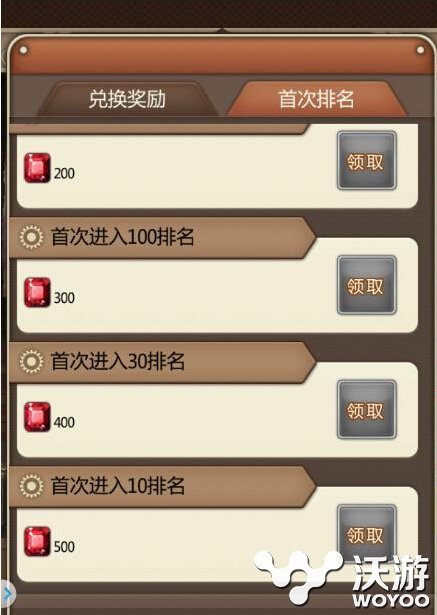The image size is (437, 615).
Task: Claim the 200 gem reward with 领取
Action: 367,161
